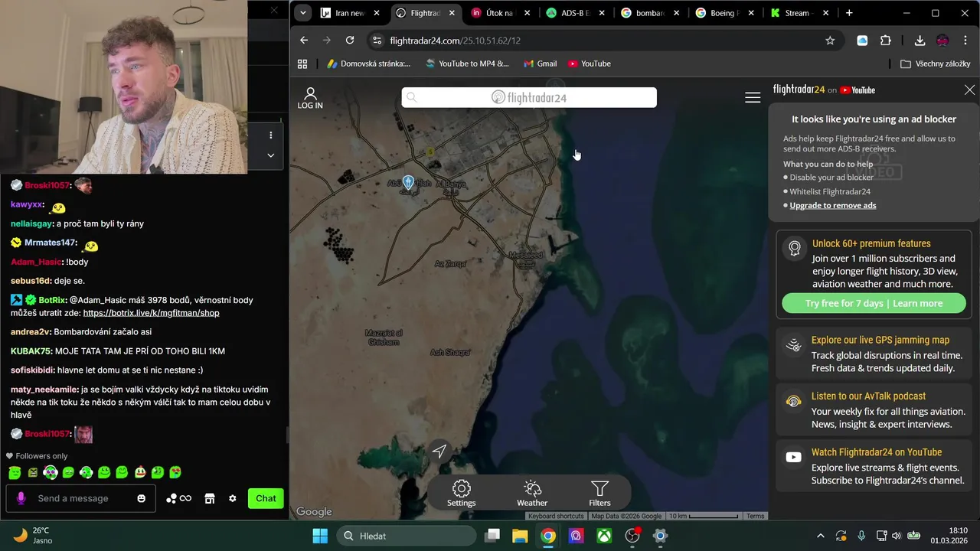
Task: Collapse the stream panel chevron
Action: pyautogui.click(x=270, y=155)
